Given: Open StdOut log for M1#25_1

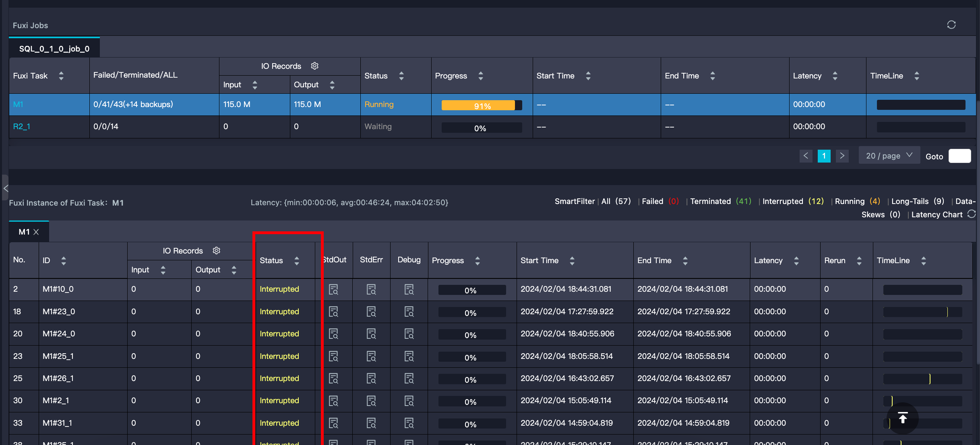Looking at the screenshot, I should point(333,356).
